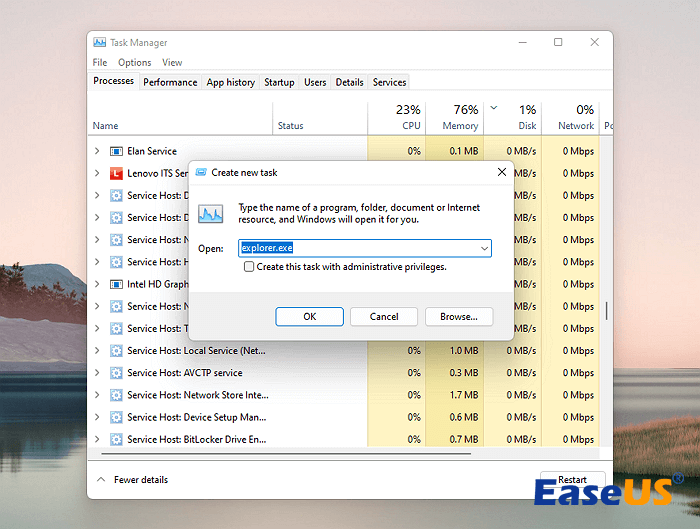The image size is (700, 529).
Task: Click the Task Manager title bar icon
Action: (x=100, y=43)
